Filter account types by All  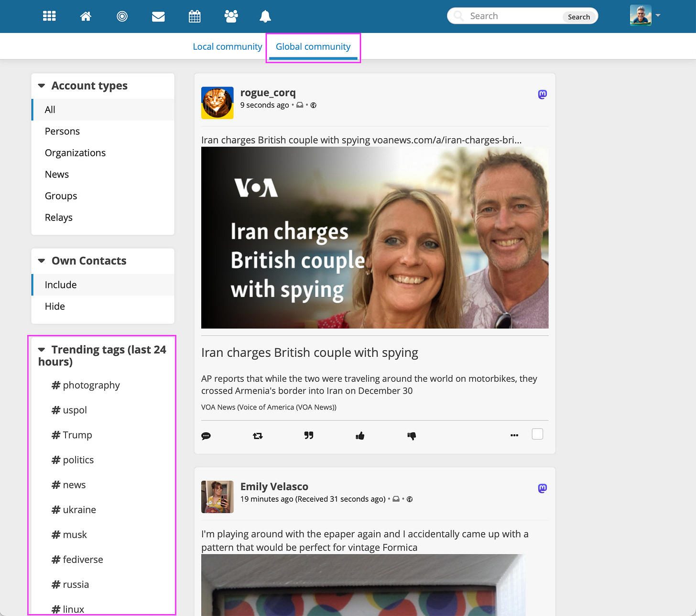(x=103, y=110)
